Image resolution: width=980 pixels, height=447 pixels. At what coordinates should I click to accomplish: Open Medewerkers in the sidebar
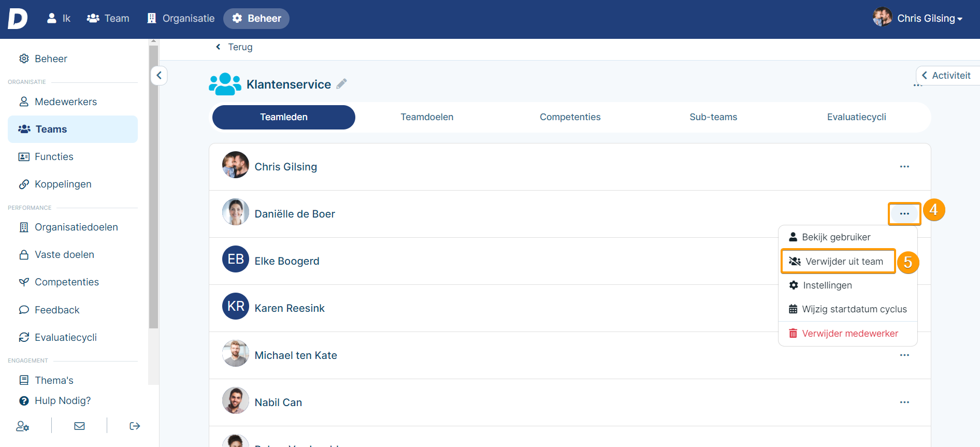click(66, 102)
